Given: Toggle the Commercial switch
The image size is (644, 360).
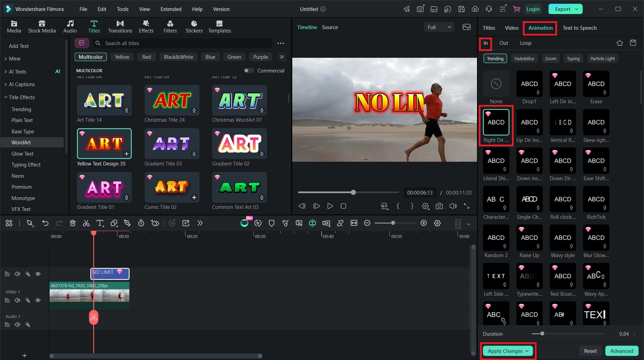Looking at the screenshot, I should 249,70.
